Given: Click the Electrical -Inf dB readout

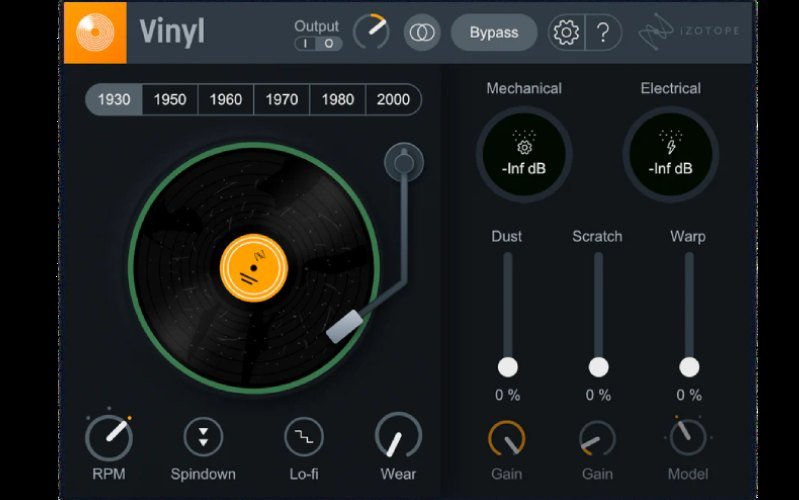Looking at the screenshot, I should tap(671, 169).
